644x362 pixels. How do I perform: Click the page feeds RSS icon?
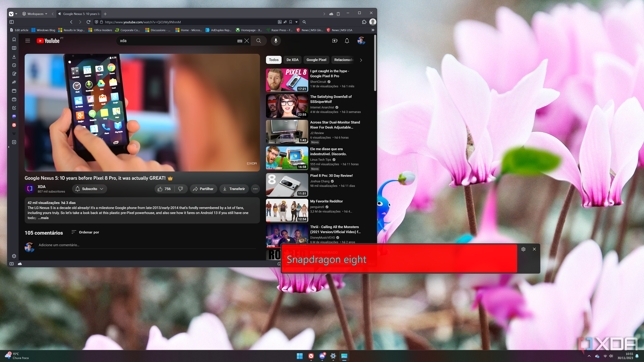coord(280,22)
